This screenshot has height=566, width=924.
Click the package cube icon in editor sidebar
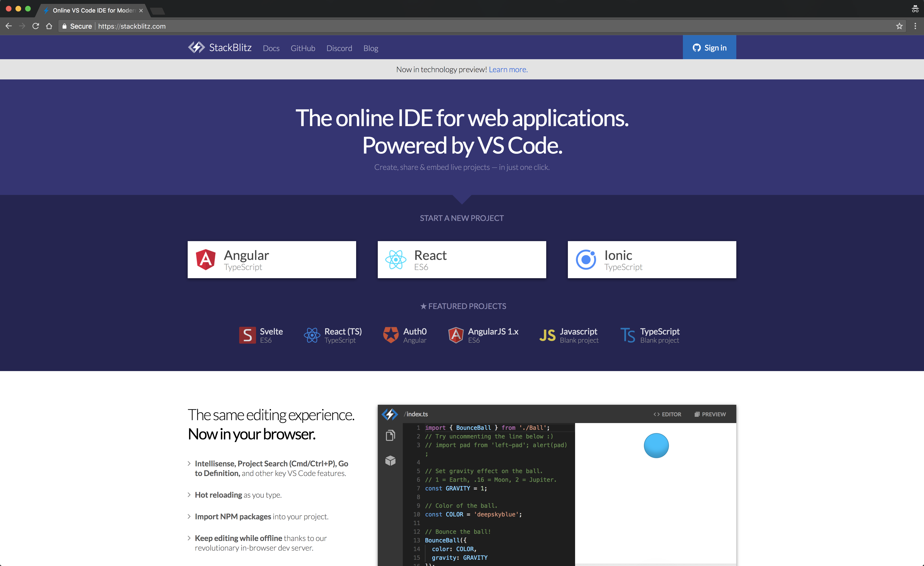point(390,460)
